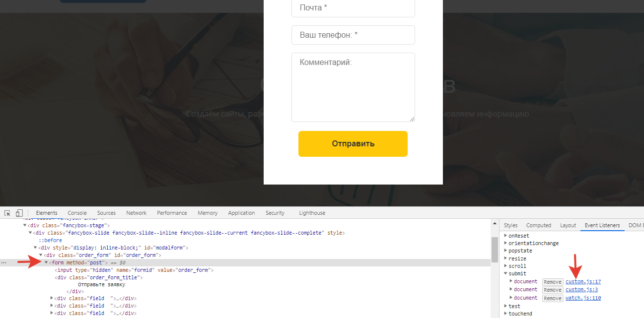The width and height of the screenshot is (644, 318).
Task: Open the custom.js:17 source link
Action: pyautogui.click(x=583, y=282)
